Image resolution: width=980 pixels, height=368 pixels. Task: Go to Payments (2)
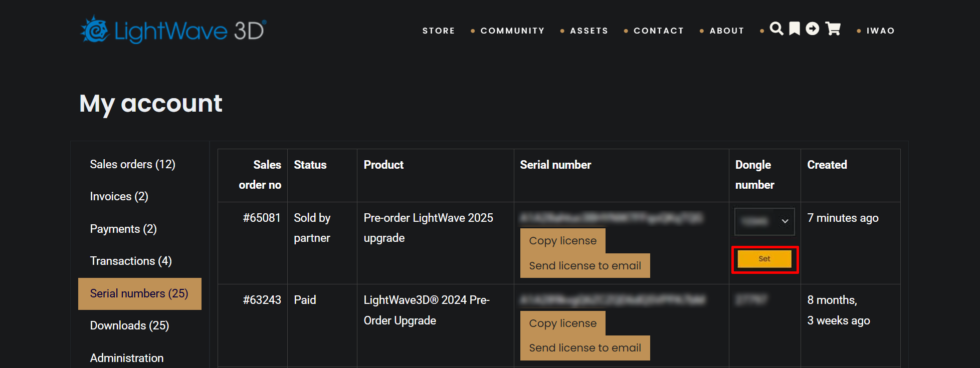point(123,229)
